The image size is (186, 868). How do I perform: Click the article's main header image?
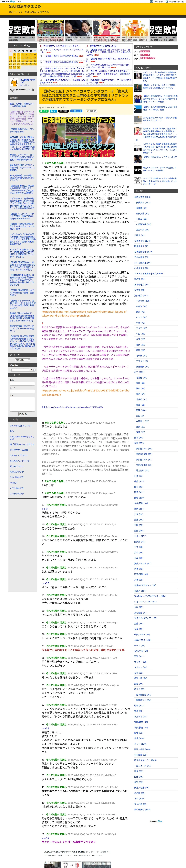(x=78, y=137)
